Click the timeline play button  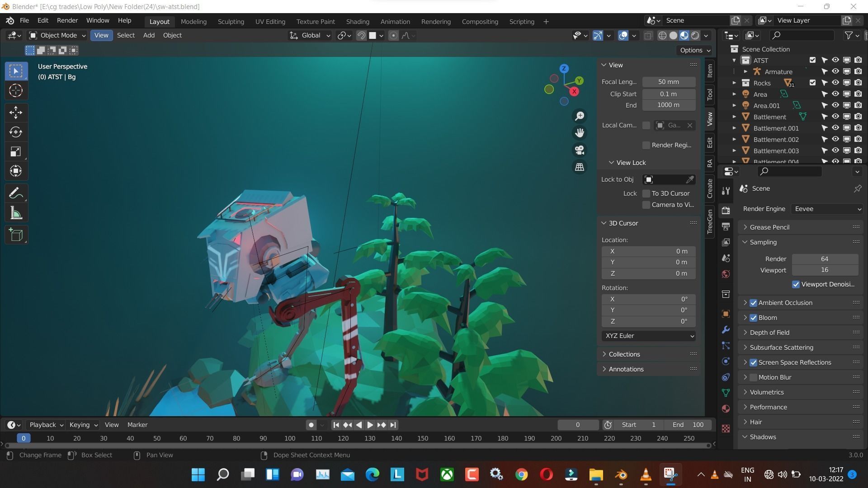(370, 425)
